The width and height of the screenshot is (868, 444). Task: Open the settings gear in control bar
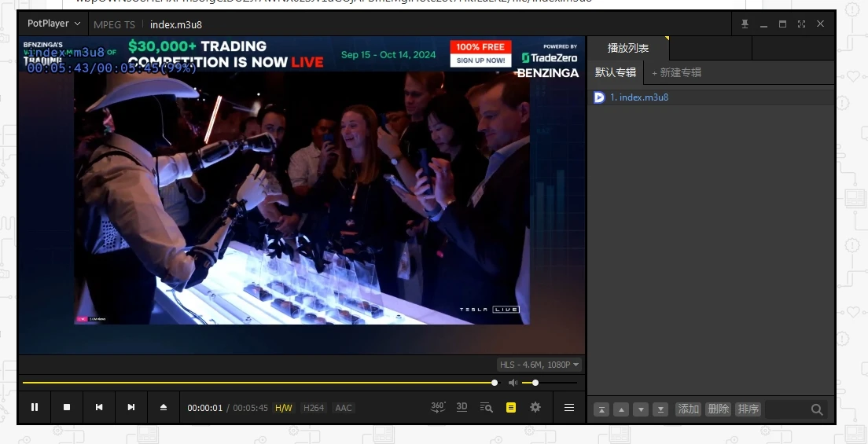coord(535,407)
